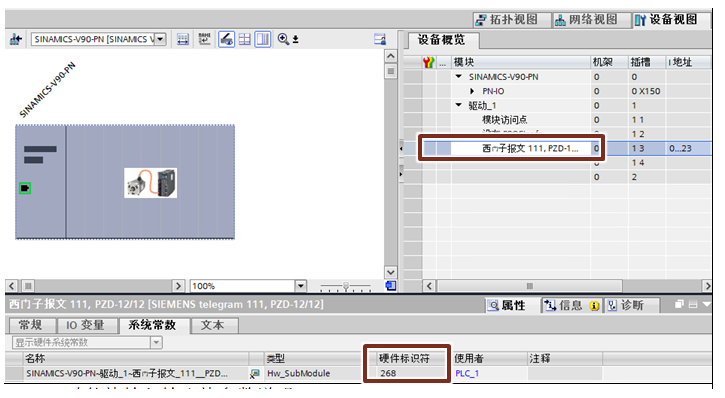Switch to the 系统常数 properties tab
The image size is (725, 398).
tap(153, 325)
